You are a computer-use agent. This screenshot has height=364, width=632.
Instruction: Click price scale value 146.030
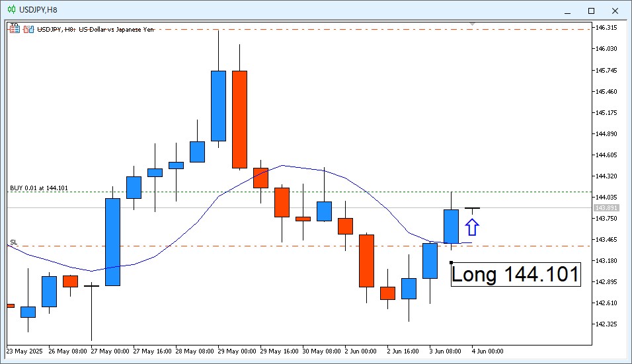coord(606,49)
